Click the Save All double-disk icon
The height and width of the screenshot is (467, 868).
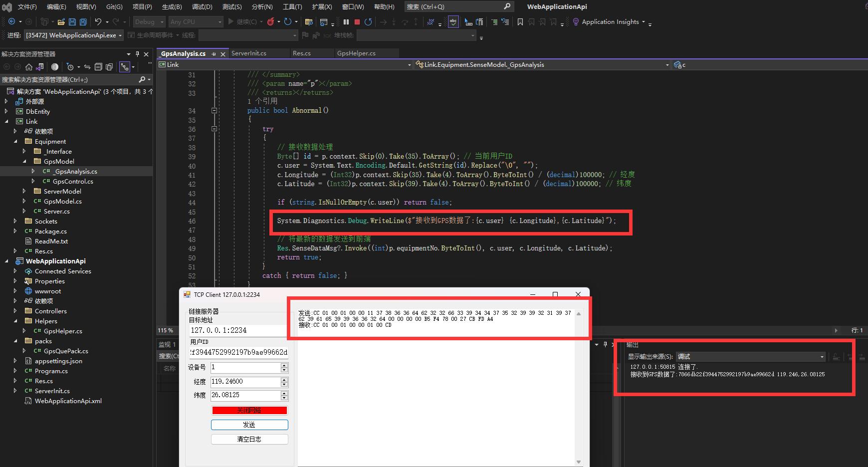(83, 22)
